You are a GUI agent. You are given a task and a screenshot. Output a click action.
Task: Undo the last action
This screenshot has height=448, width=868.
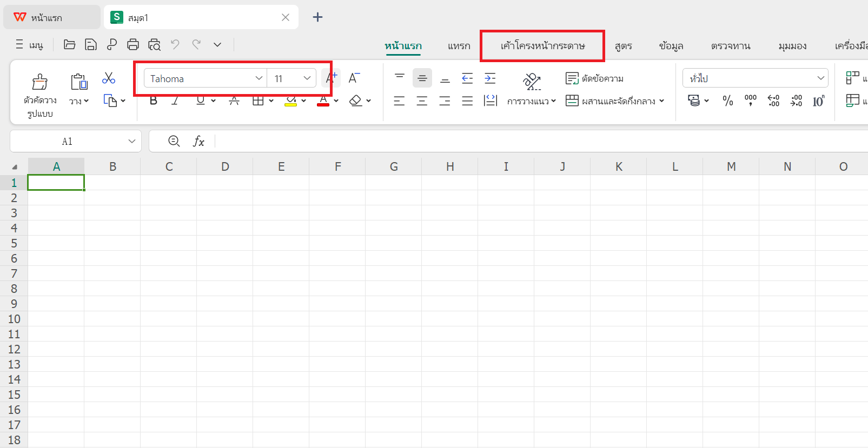point(175,44)
